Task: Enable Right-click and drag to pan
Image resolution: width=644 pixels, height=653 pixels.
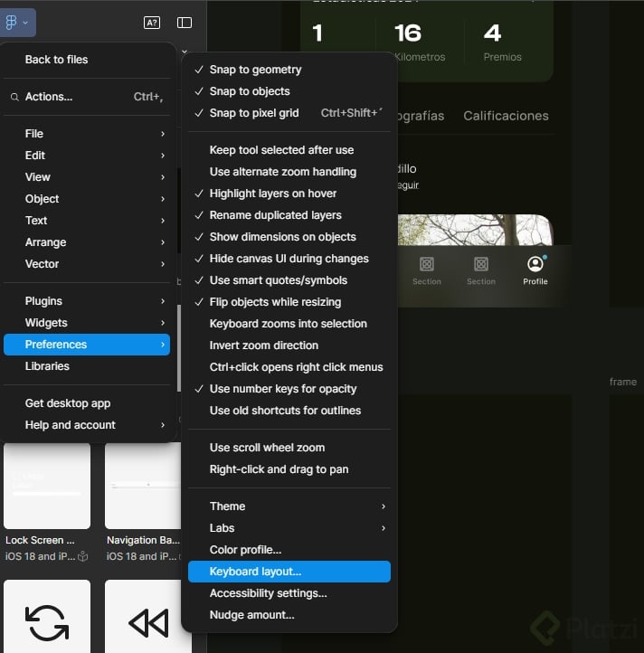Action: [289, 469]
